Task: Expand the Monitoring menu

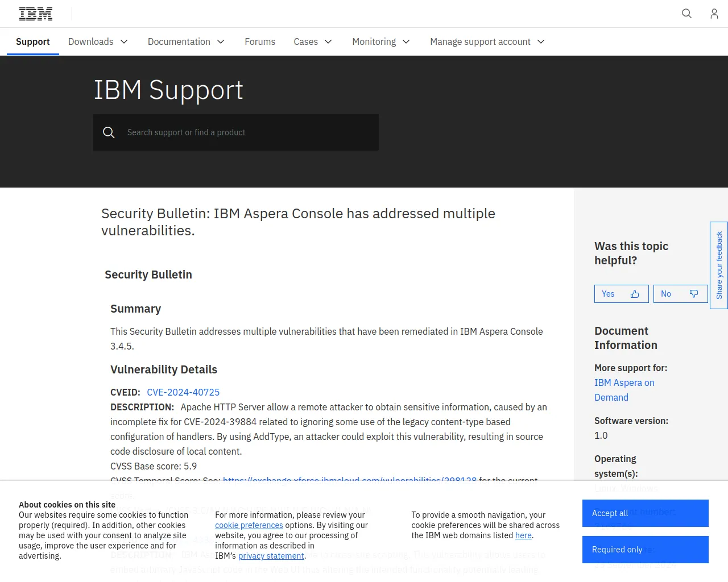Action: point(381,41)
